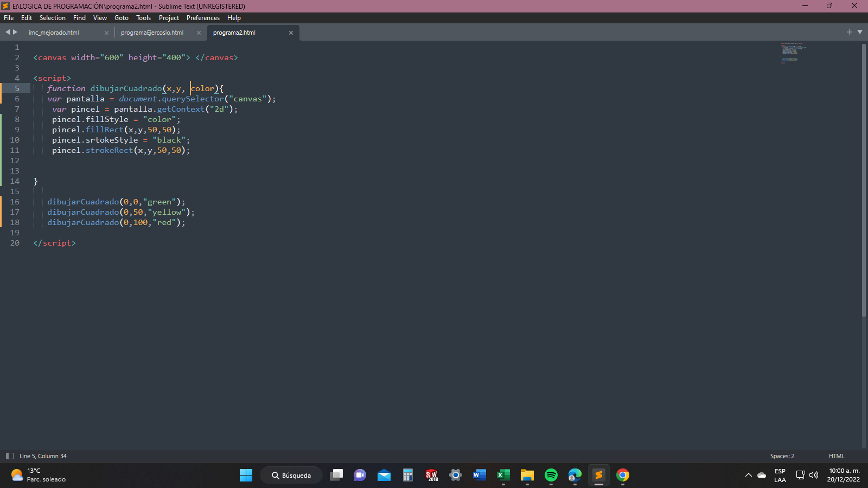Show hidden system tray icons chevron
Screen dimensions: 868x488
(x=749, y=475)
